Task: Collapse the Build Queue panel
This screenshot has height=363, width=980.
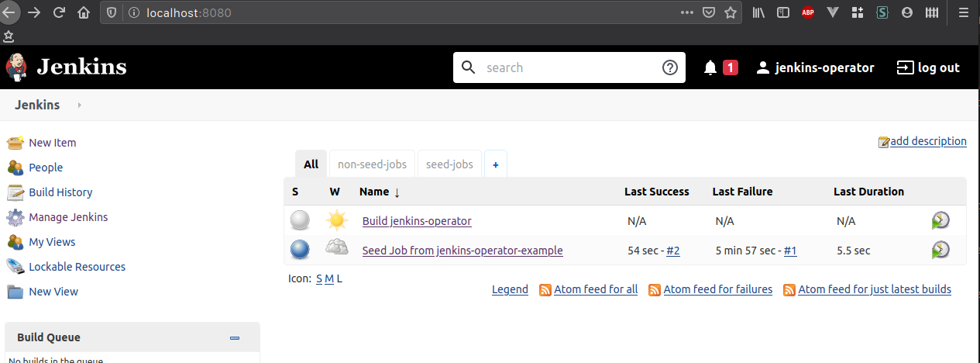Action: click(x=235, y=338)
